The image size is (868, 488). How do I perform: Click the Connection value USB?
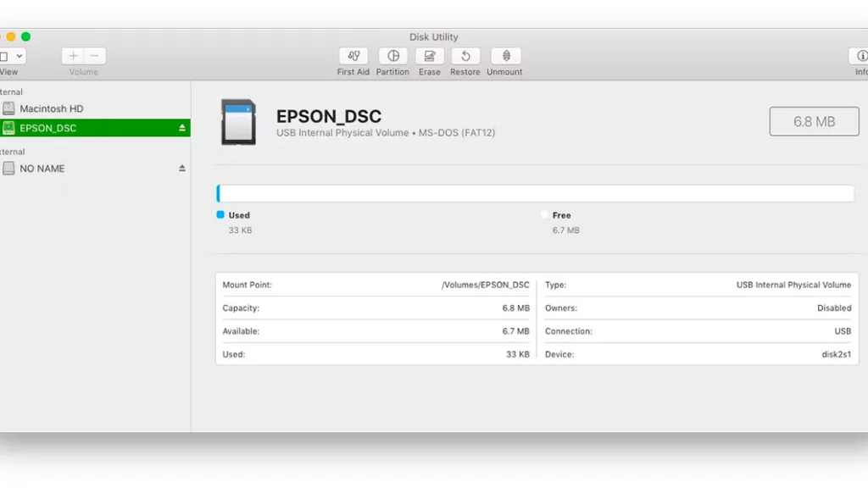pyautogui.click(x=843, y=331)
